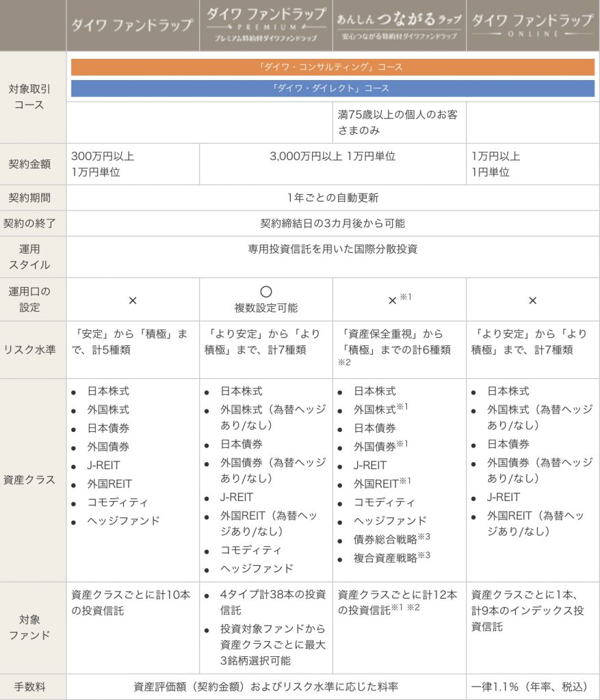
Task: Click the あんしんつながるラップ header logo
Action: point(399,25)
